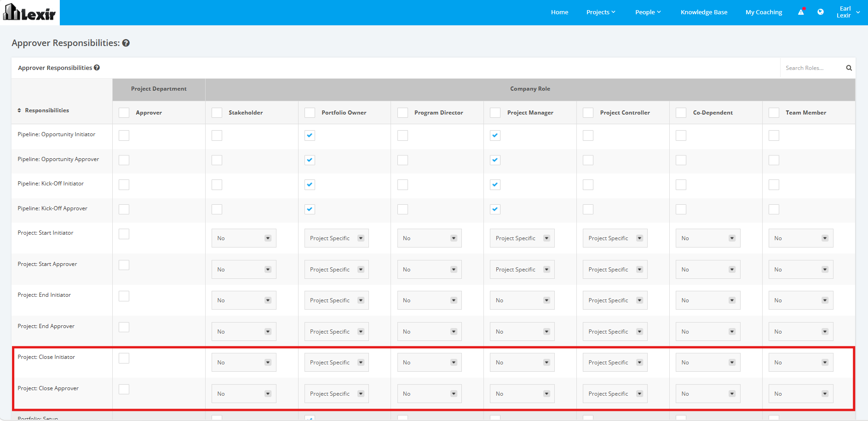Screen dimensions: 868x421
Task: Open Project Manager dropdown for Close Initiator
Action: [x=522, y=363]
